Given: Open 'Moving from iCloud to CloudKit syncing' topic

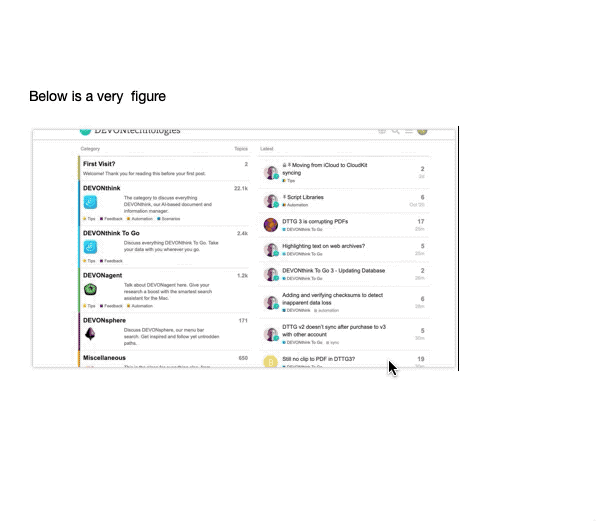Looking at the screenshot, I should (325, 169).
